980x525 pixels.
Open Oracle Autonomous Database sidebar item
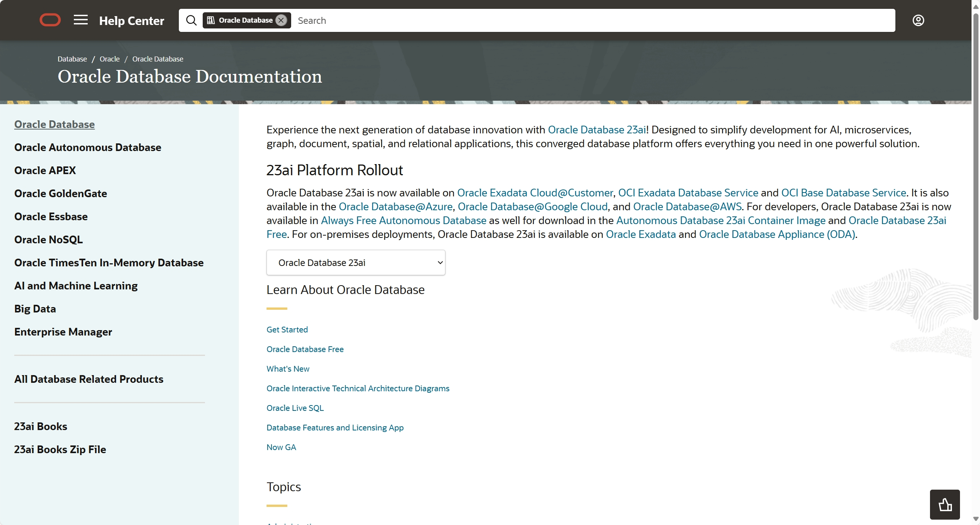[x=88, y=147]
